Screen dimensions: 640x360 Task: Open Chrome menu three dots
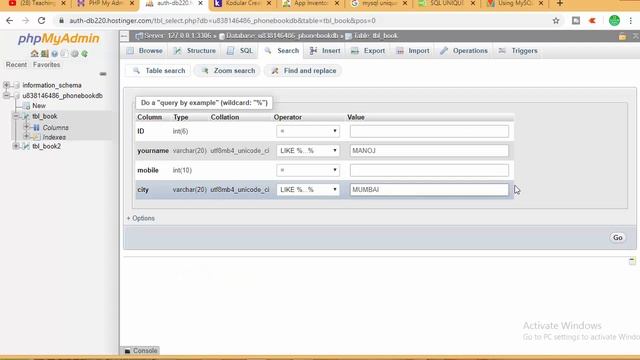click(x=631, y=20)
